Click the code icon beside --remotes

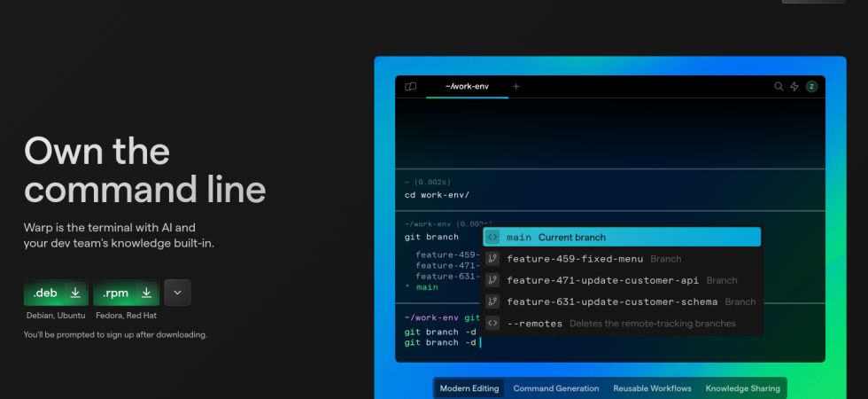tap(492, 324)
